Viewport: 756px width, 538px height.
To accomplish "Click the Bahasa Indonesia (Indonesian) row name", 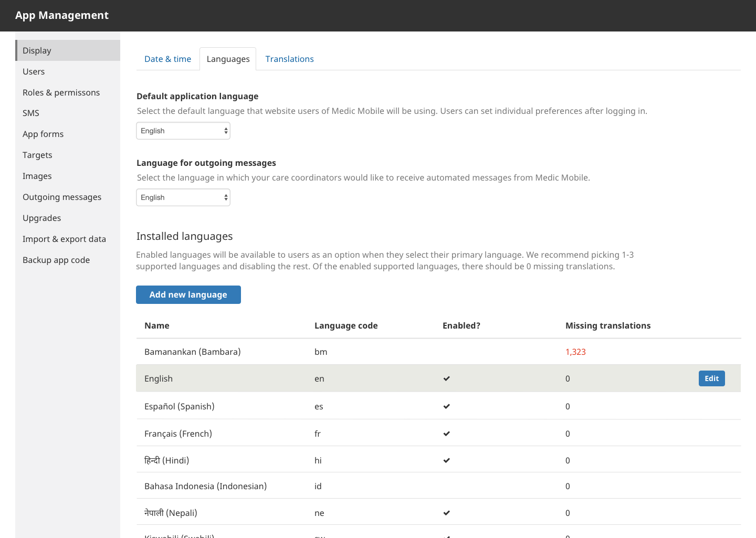I will click(x=205, y=486).
